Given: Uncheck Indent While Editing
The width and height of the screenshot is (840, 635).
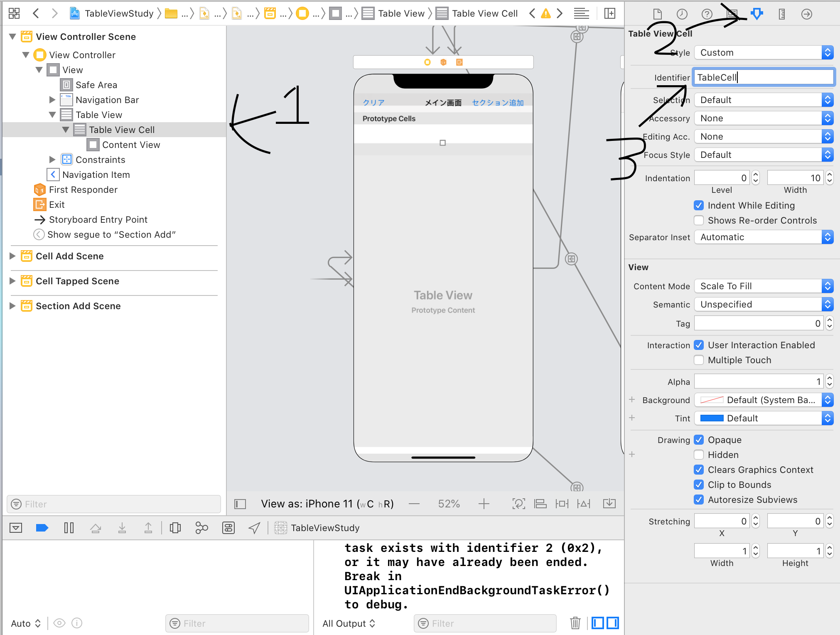Looking at the screenshot, I should pos(699,205).
